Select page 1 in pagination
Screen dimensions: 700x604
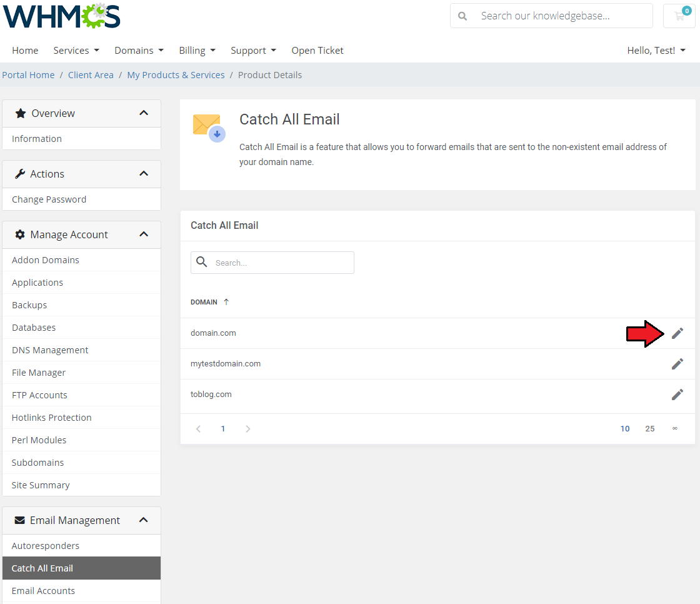tap(222, 429)
